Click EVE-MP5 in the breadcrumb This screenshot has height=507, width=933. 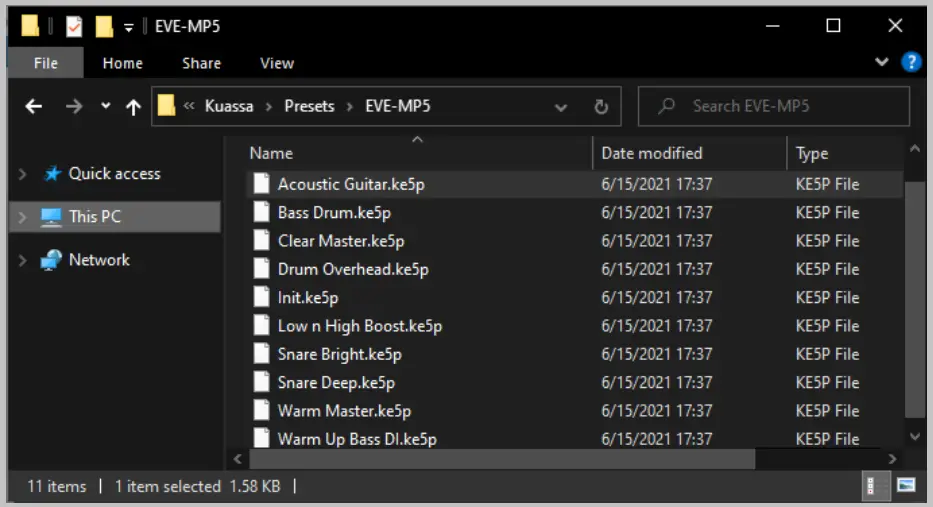(397, 106)
